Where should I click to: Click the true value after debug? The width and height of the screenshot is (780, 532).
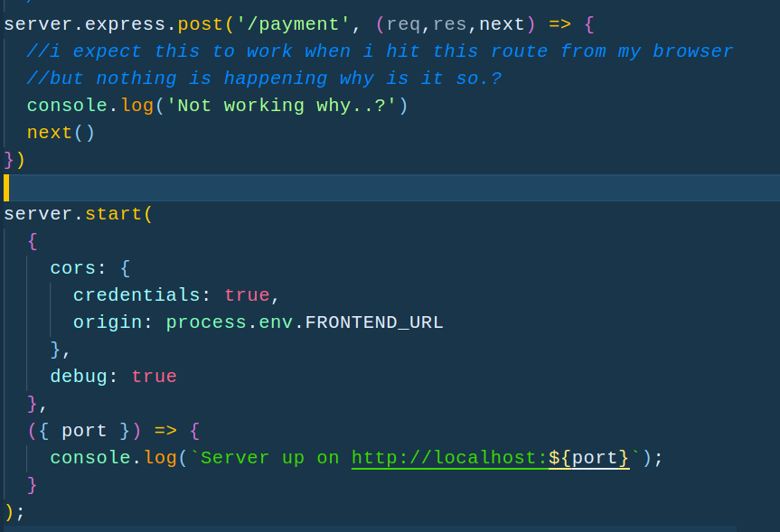click(155, 377)
